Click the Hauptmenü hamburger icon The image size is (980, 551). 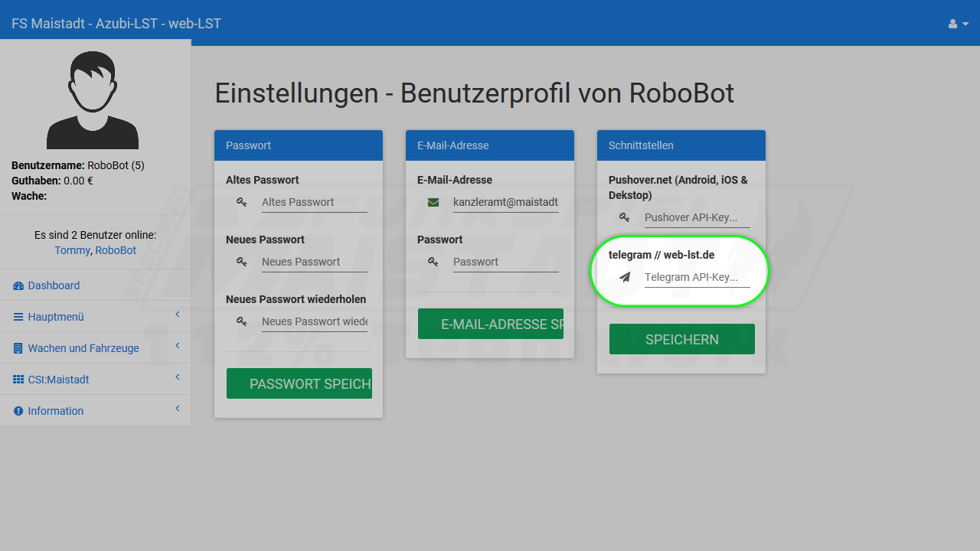(x=18, y=317)
